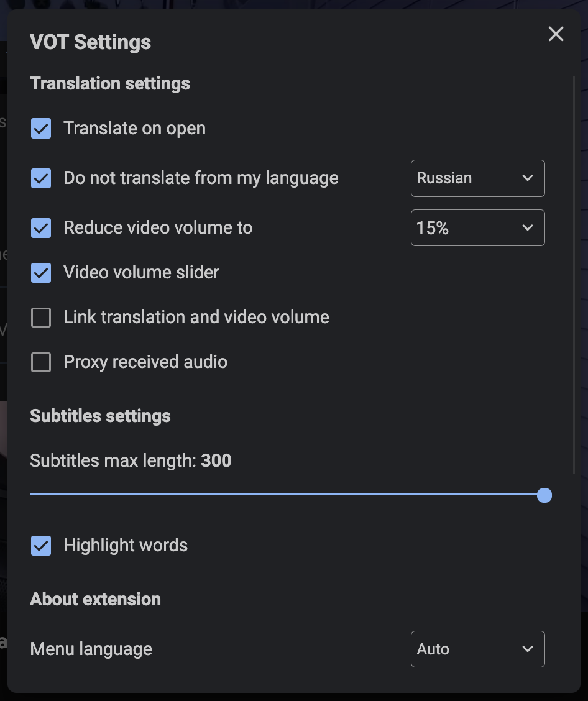The width and height of the screenshot is (588, 701).
Task: Toggle off the Video volume slider setting
Action: click(x=40, y=272)
